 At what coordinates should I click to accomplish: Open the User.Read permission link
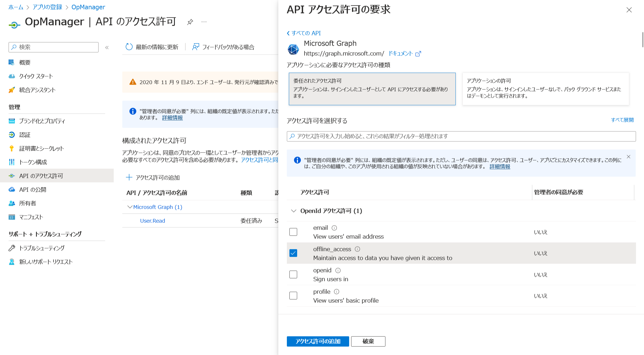(152, 220)
